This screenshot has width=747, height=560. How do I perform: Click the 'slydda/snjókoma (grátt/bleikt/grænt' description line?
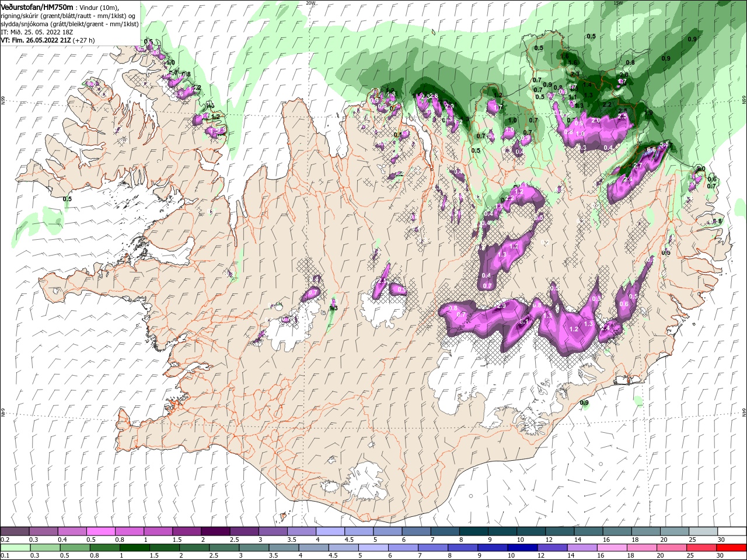coord(70,24)
